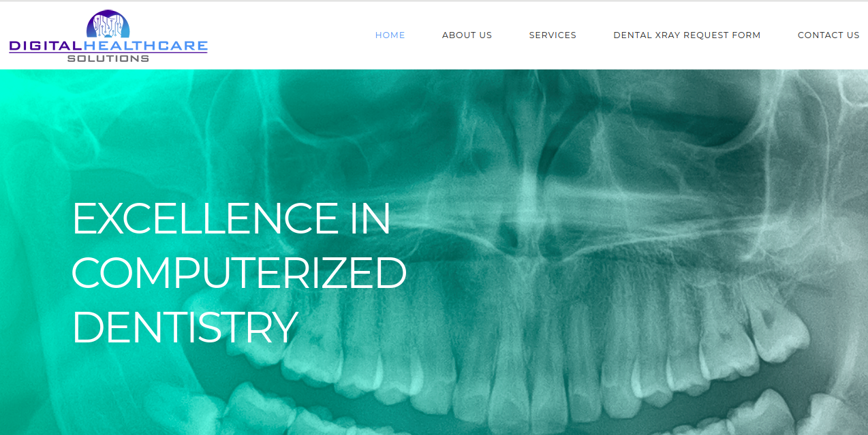This screenshot has height=435, width=868.
Task: Click the word DIGITAL in the logo
Action: click(x=45, y=46)
